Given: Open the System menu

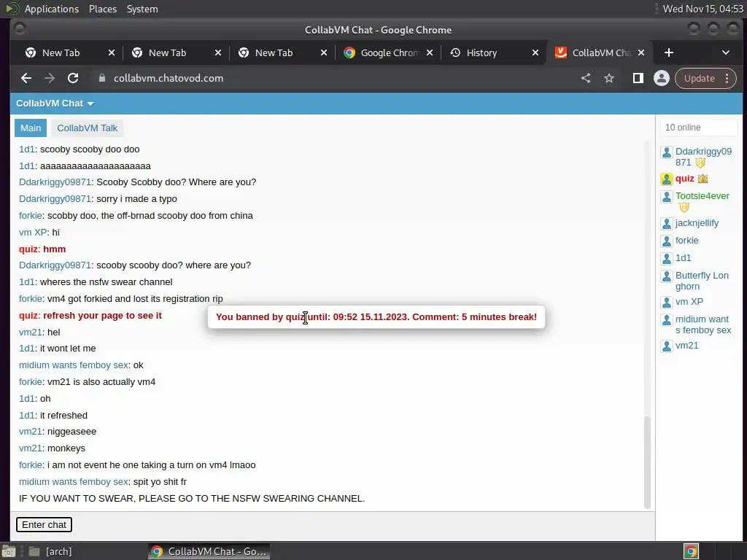Looking at the screenshot, I should tap(142, 9).
